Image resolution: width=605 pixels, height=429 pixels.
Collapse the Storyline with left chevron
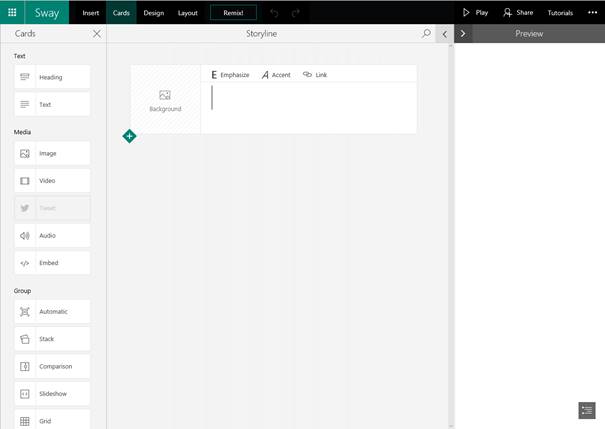pyautogui.click(x=444, y=33)
